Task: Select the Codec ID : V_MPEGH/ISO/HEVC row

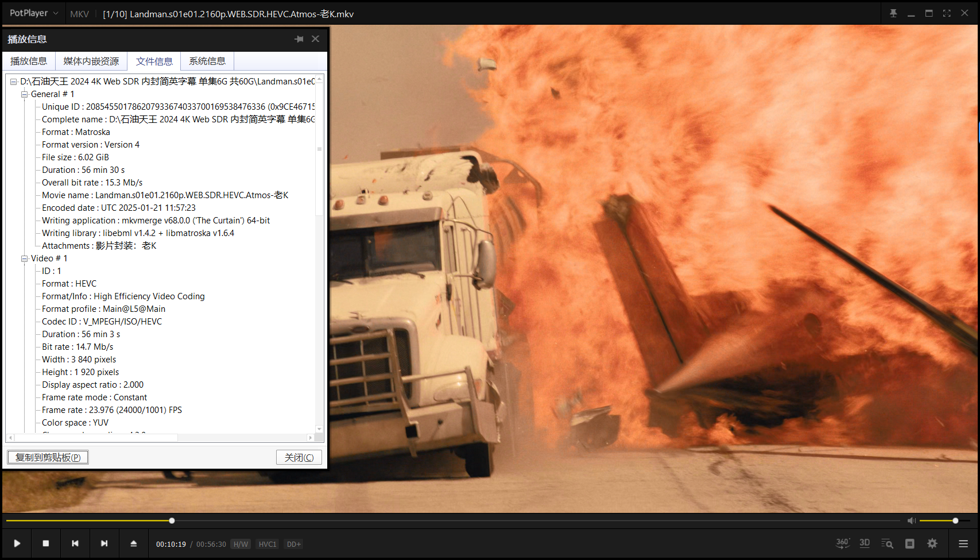Action: point(102,322)
